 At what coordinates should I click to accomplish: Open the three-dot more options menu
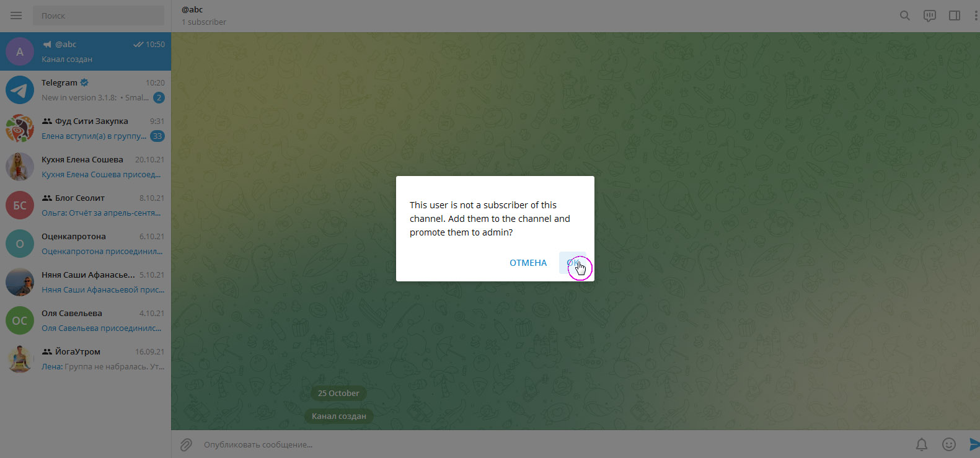point(976,15)
